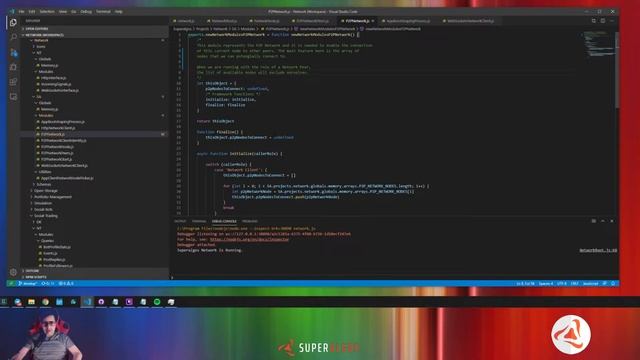Open WebSocketsInterface.js in the explorer
The image size is (640, 360).
click(60, 90)
